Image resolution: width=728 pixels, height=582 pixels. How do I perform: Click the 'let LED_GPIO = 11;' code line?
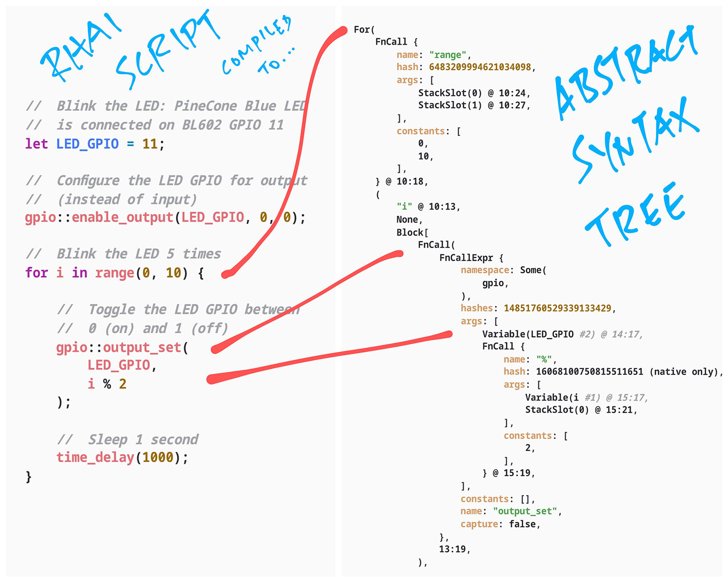click(95, 144)
